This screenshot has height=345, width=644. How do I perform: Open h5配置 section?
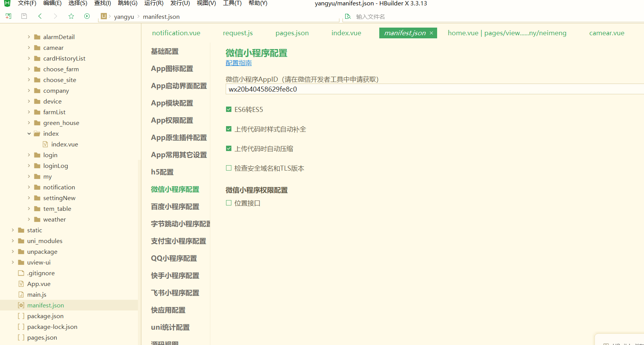(x=162, y=172)
